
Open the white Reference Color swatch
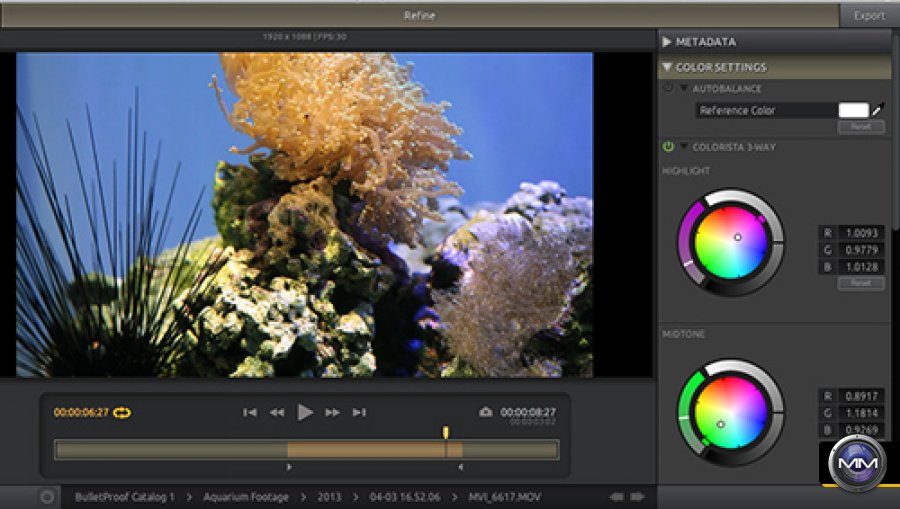point(853,111)
